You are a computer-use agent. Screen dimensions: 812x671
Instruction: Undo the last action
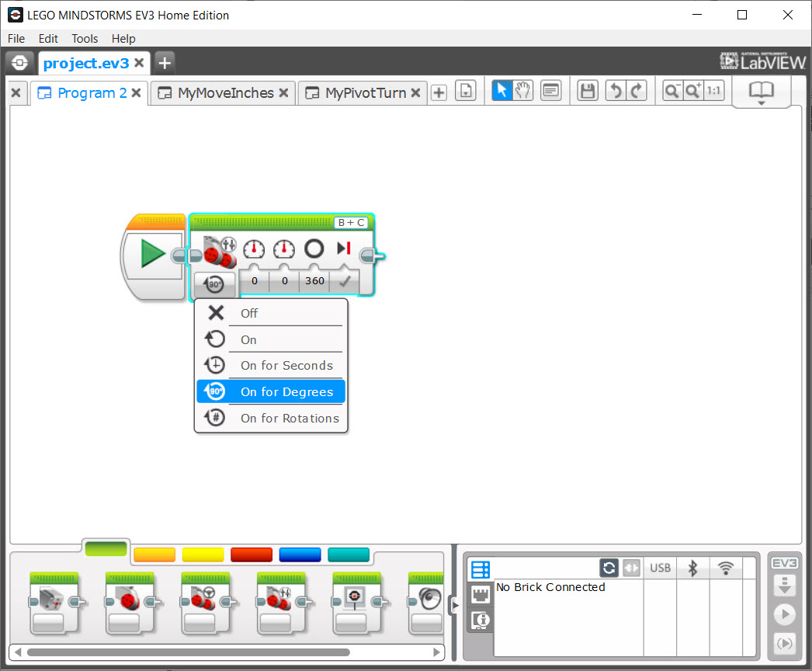click(x=615, y=91)
